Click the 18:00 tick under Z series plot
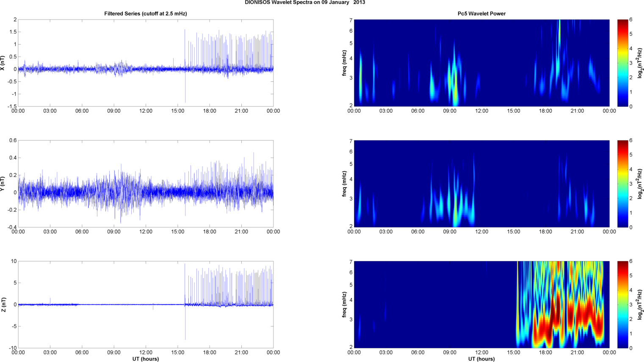This screenshot has width=644, height=362. click(210, 353)
